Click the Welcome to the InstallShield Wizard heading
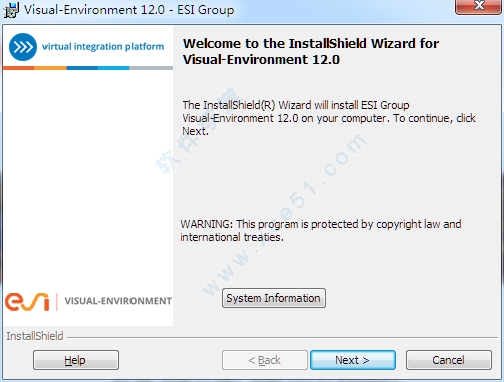Screen dimensions: 504x382 pyautogui.click(x=311, y=51)
